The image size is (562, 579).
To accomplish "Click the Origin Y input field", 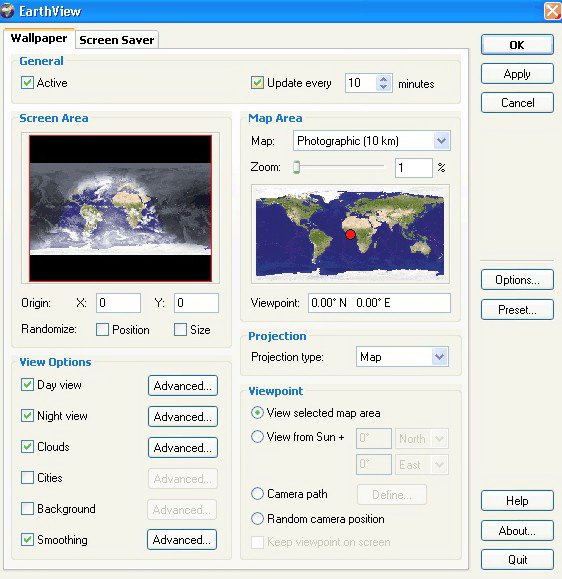I will (x=196, y=303).
